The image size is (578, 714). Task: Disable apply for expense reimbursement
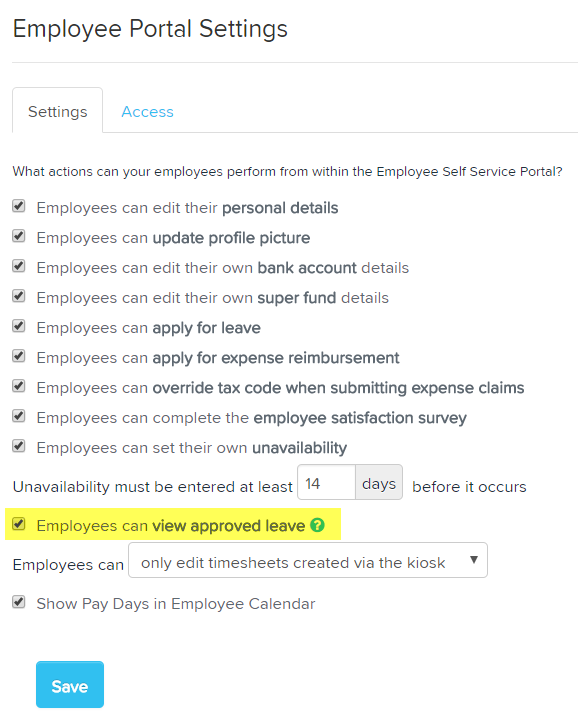pos(19,357)
